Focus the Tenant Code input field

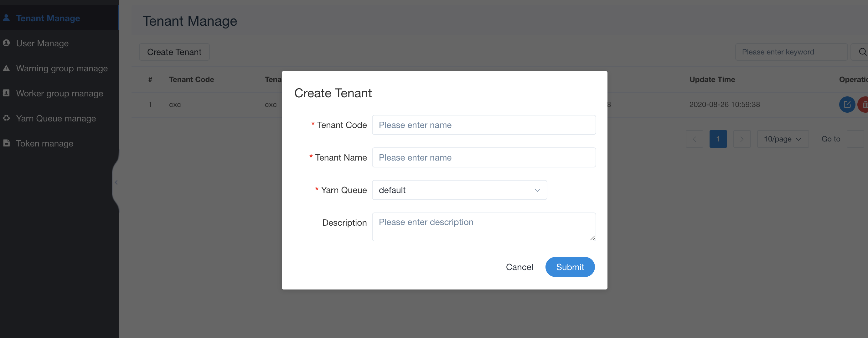click(483, 125)
